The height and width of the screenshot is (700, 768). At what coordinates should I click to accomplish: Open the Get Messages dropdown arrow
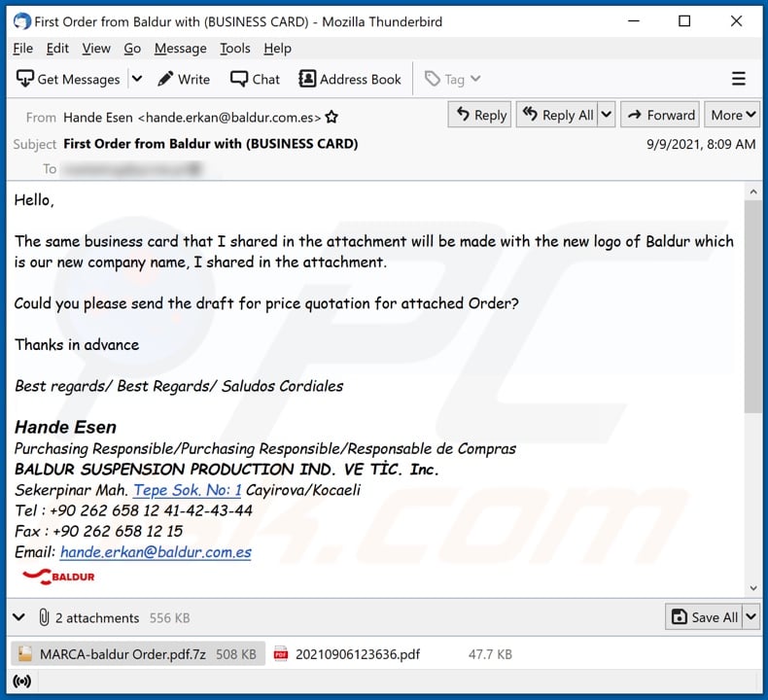(137, 79)
